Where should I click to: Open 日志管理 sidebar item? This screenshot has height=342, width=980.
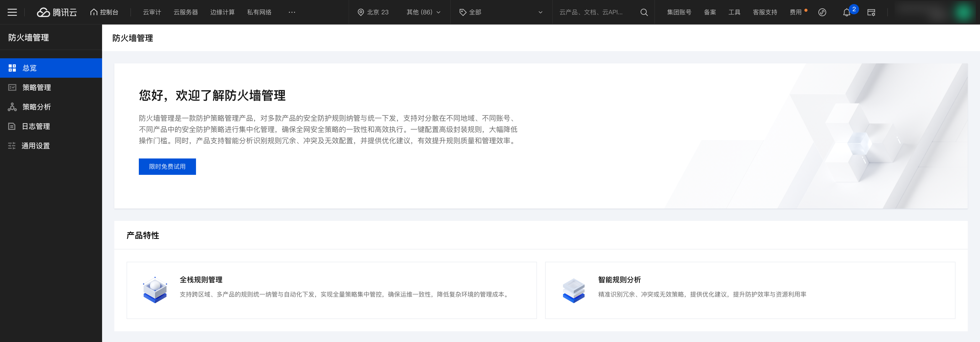click(x=36, y=127)
